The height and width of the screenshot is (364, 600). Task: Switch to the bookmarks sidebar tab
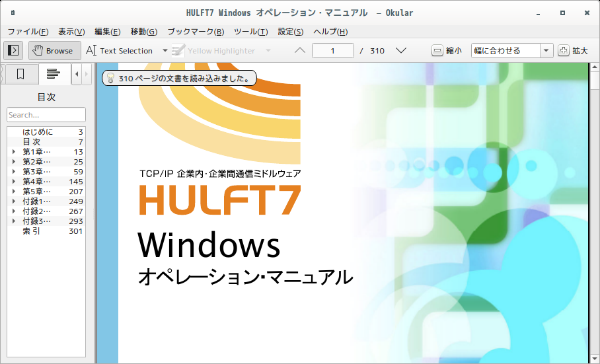click(x=20, y=74)
